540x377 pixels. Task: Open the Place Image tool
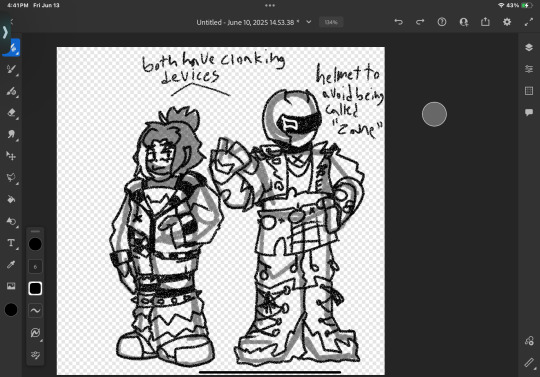point(11,286)
